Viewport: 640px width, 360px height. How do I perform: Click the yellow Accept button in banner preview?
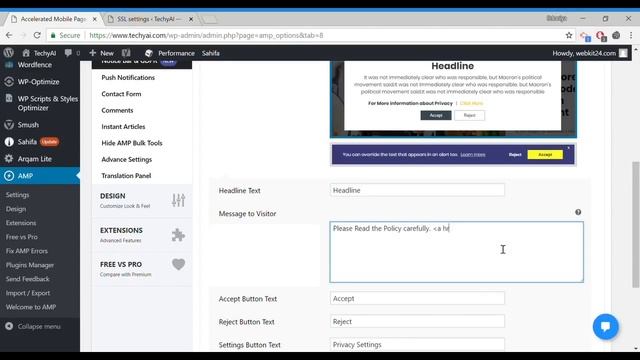545,155
